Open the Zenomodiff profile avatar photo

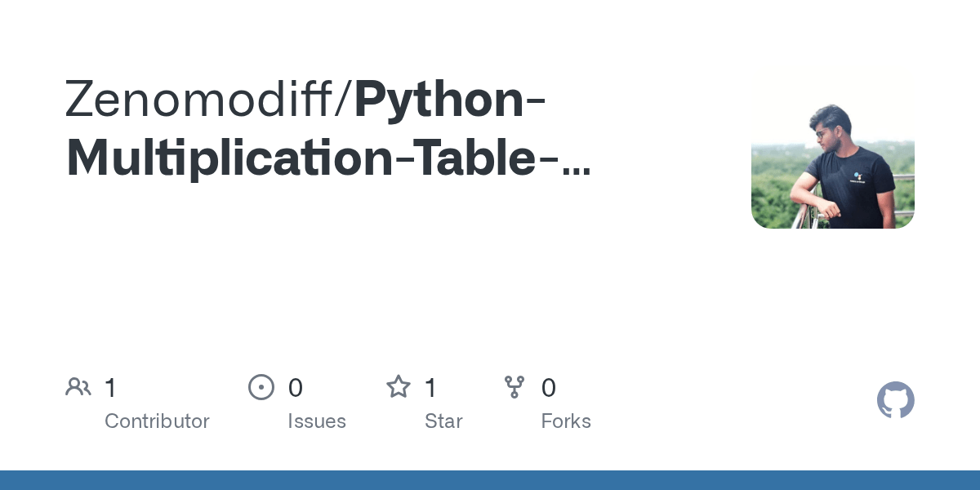click(x=833, y=147)
